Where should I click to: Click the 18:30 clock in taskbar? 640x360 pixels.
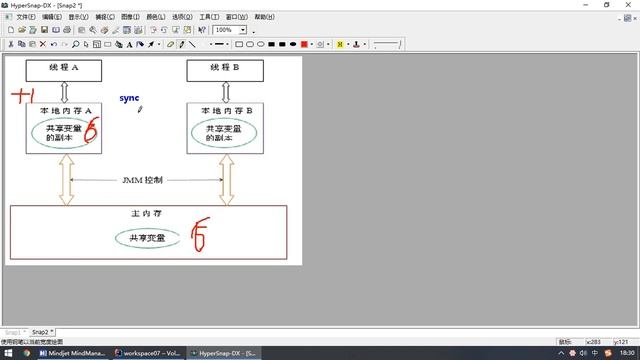pyautogui.click(x=627, y=353)
